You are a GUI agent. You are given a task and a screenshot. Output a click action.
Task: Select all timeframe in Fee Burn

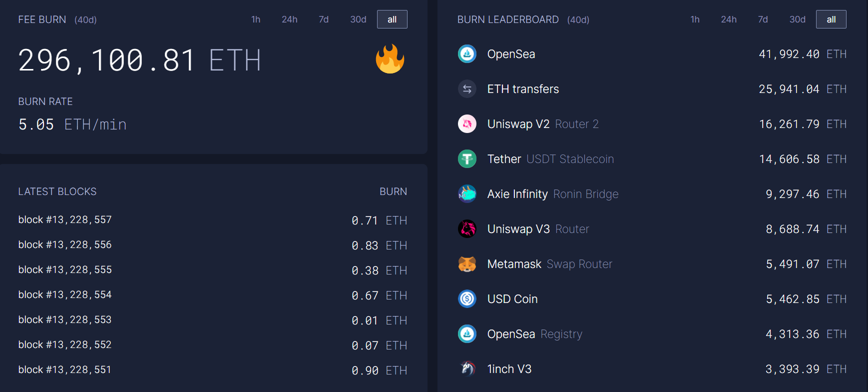392,19
